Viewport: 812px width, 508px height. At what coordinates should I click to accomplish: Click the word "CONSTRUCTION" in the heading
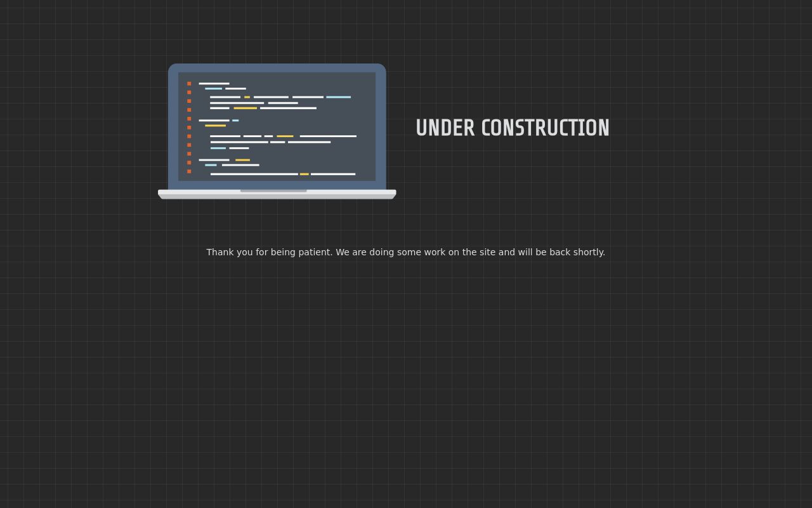point(545,128)
